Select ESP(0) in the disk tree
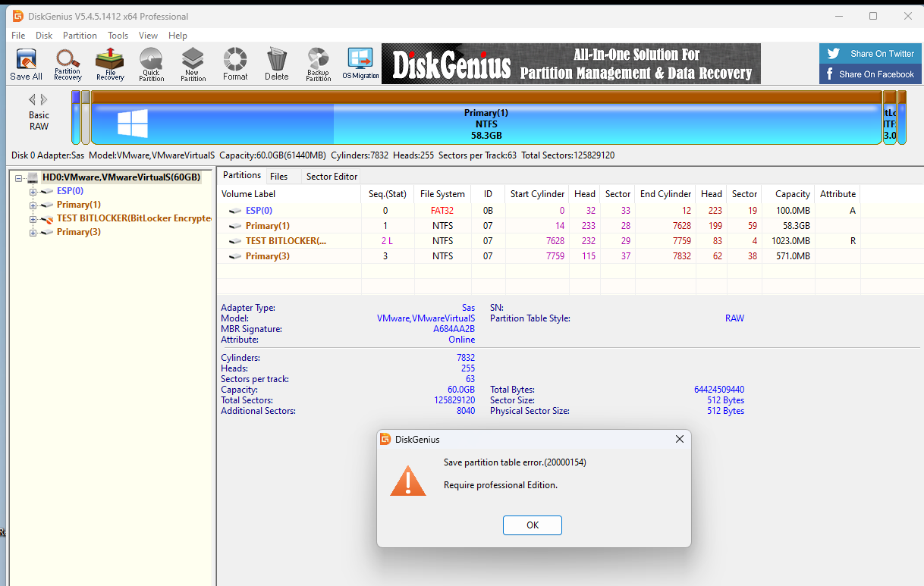924x586 pixels. point(70,191)
